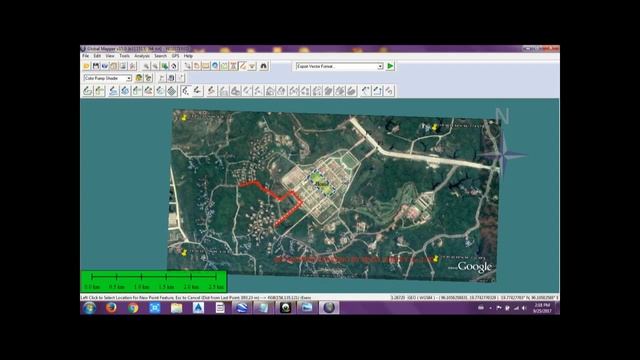Click the yellow pushpin at top-left map corner
This screenshot has height=360, width=640.
[x=184, y=118]
